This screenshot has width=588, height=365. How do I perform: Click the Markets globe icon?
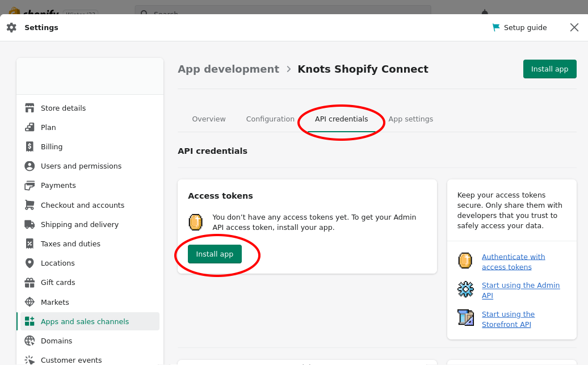(30, 302)
